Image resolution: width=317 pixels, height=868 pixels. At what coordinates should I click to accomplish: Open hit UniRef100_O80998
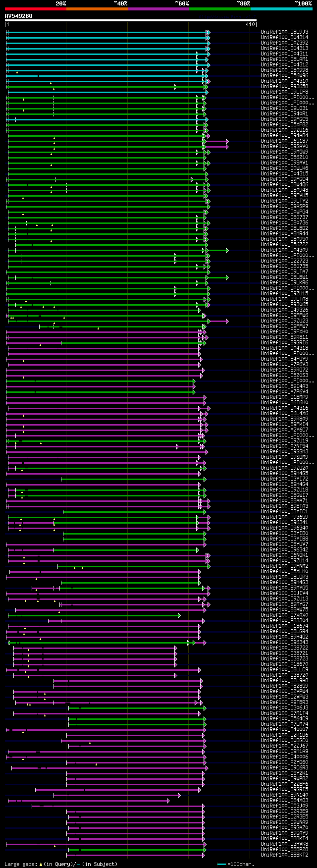(x=284, y=70)
